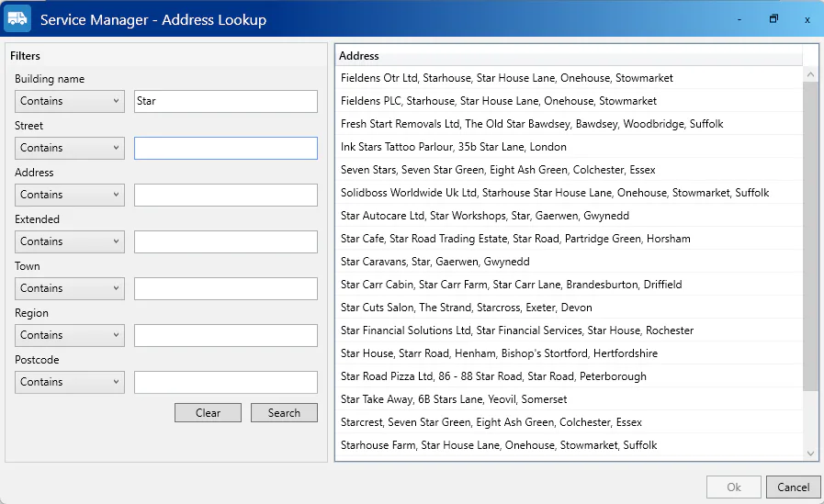
Task: Minimize the Address Lookup window
Action: click(739, 19)
